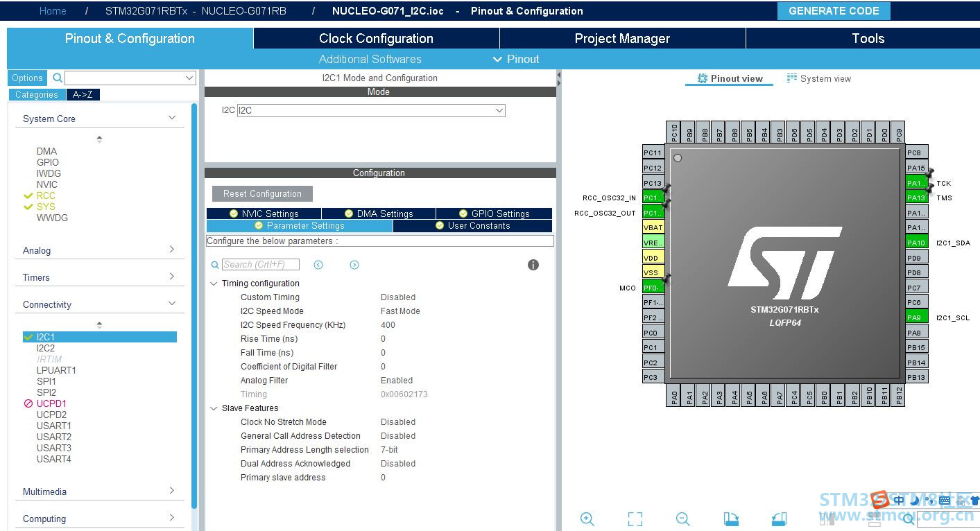Open the Tools tab

(868, 38)
